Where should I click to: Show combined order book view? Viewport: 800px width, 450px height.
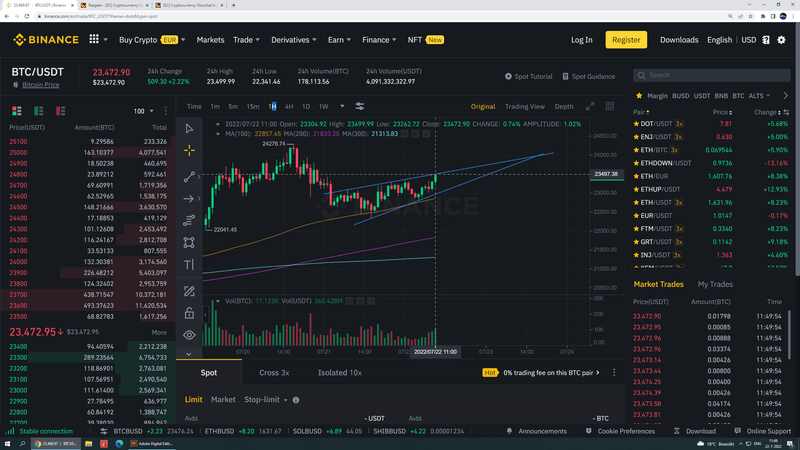click(17, 111)
